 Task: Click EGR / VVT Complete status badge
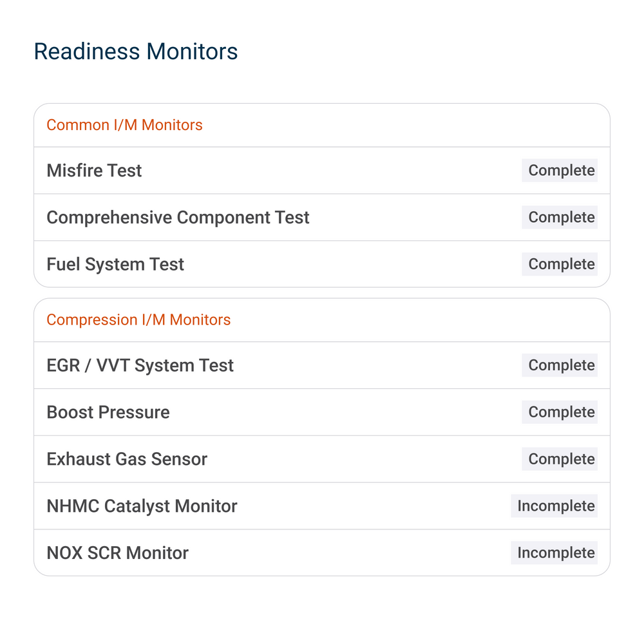tap(560, 365)
